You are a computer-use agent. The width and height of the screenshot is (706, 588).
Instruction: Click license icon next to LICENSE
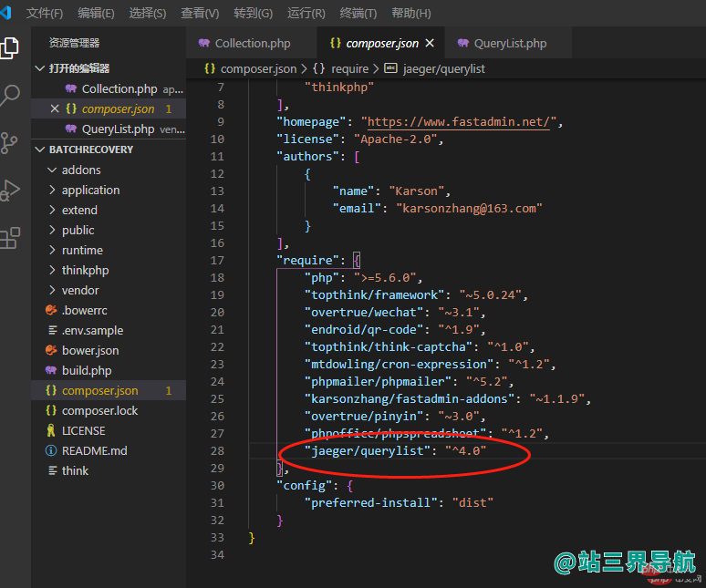click(x=51, y=430)
